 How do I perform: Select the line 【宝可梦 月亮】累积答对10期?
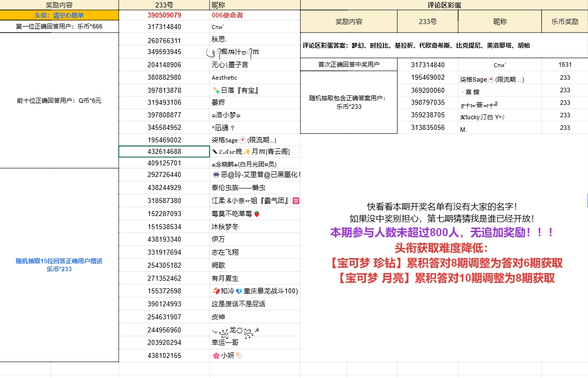click(446, 278)
